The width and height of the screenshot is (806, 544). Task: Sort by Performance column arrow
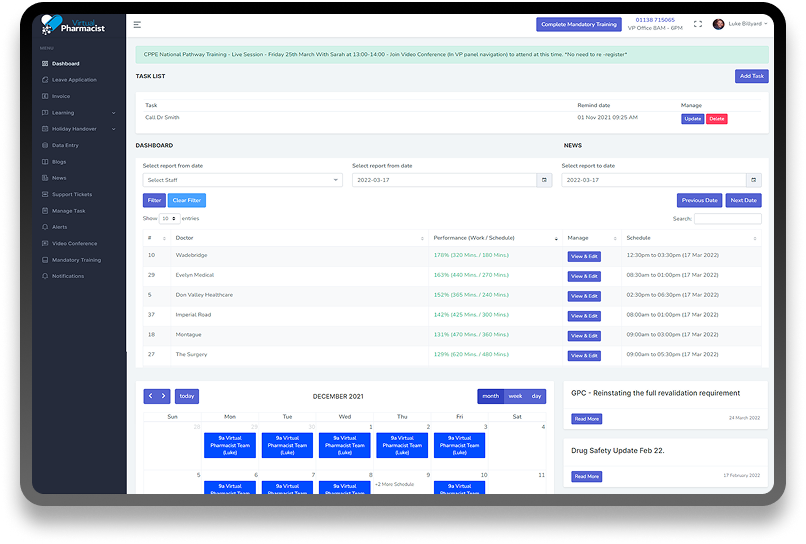[556, 239]
